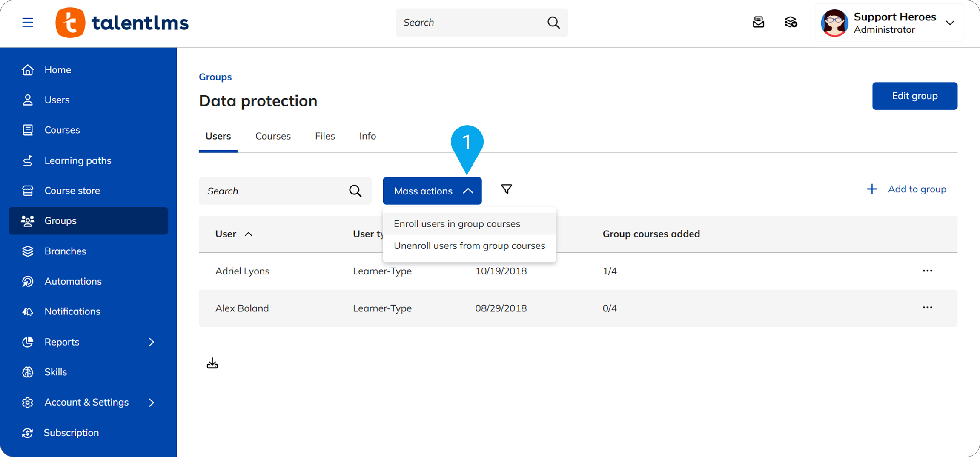Viewport: 980px width, 457px height.
Task: Click the group users search magnifier icon
Action: [355, 191]
